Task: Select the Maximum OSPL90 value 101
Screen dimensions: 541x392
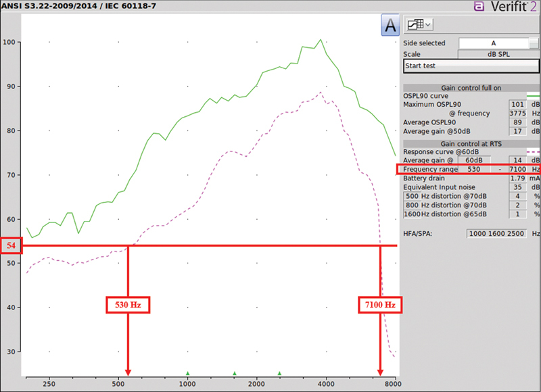Action: click(x=517, y=104)
